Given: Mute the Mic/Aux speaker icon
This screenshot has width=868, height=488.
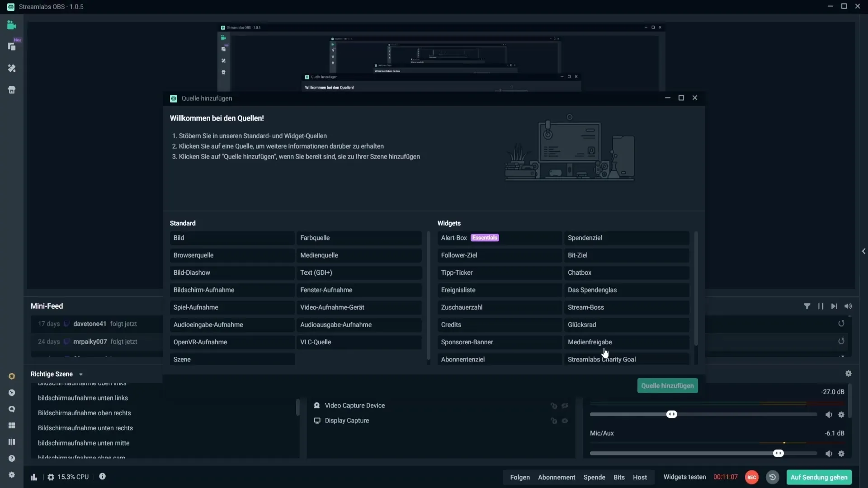Looking at the screenshot, I should tap(829, 454).
